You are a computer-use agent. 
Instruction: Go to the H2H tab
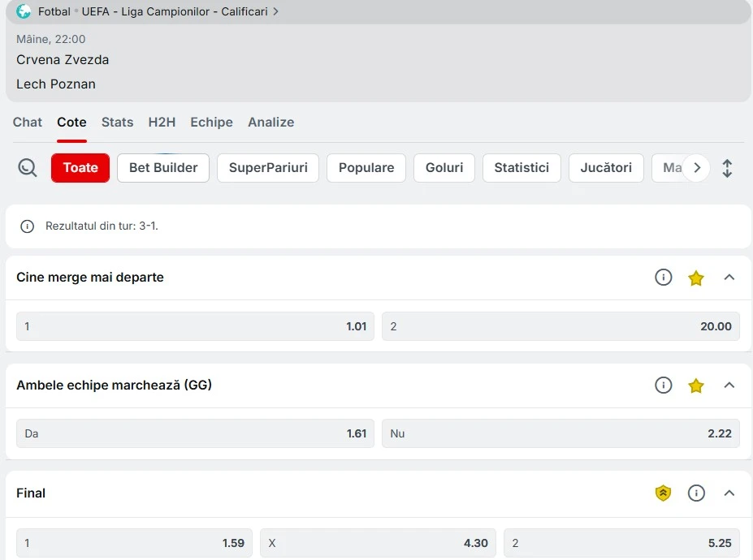(162, 123)
